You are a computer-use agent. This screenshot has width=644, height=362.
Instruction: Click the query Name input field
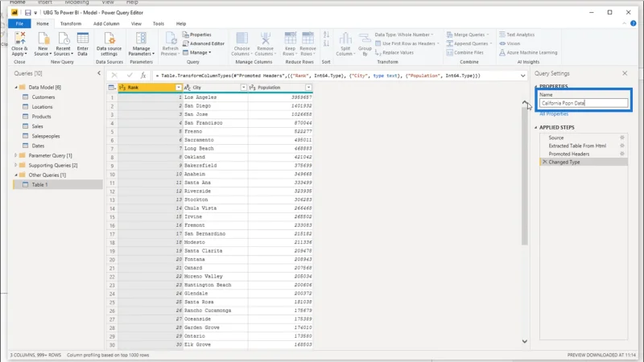[584, 103]
